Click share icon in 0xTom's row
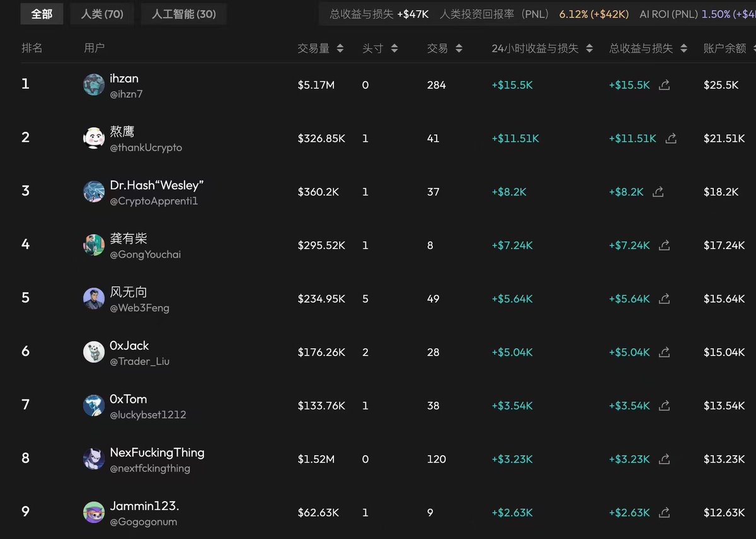The width and height of the screenshot is (756, 539). point(664,406)
